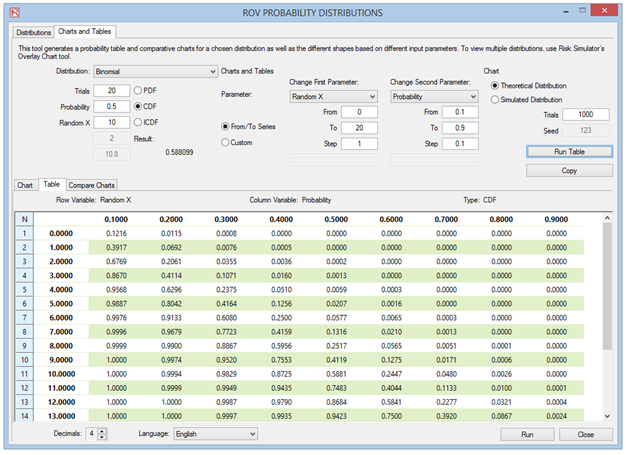The height and width of the screenshot is (455, 627).
Task: Click the Result value 0.588099
Action: [x=180, y=152]
